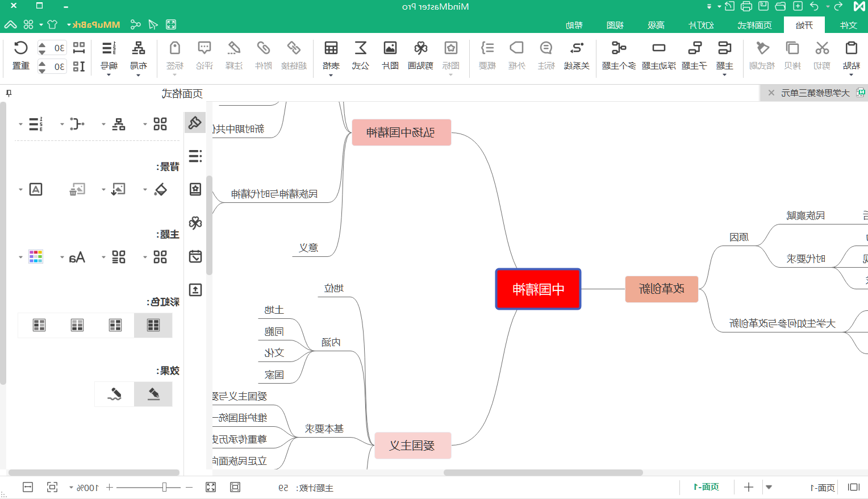The height and width of the screenshot is (499, 868).
Task: Open the clover clipart panel icon in sidebar
Action: point(195,223)
